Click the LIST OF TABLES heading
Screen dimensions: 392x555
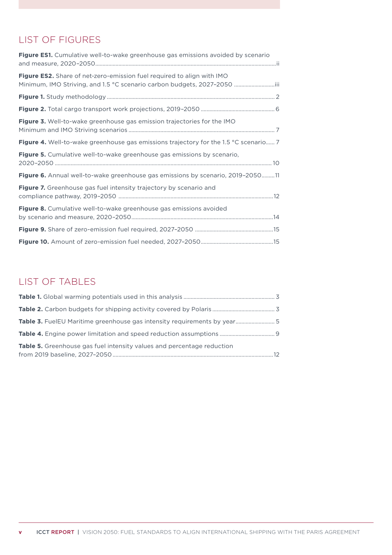57,282
